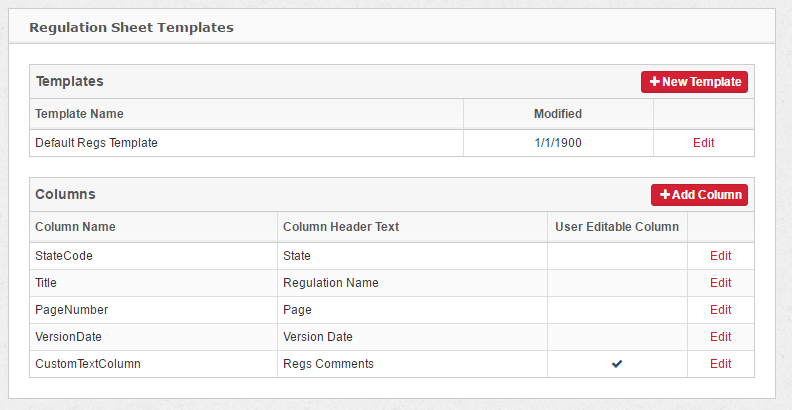792x410 pixels.
Task: Edit the VersionDate column row
Action: 720,337
